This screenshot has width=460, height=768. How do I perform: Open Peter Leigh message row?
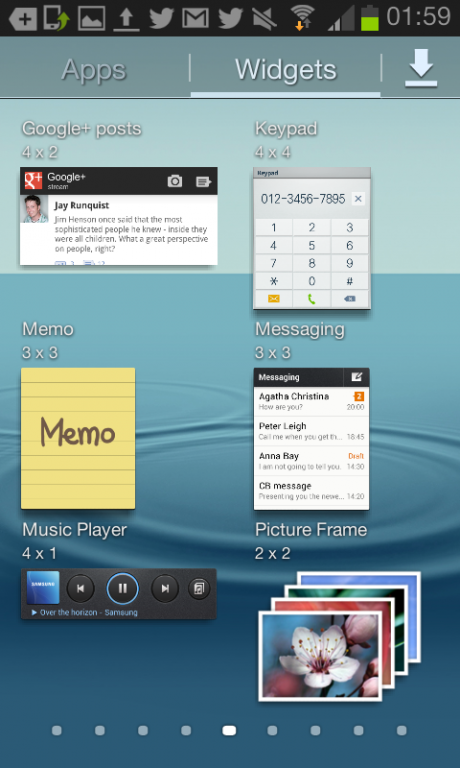click(312, 431)
